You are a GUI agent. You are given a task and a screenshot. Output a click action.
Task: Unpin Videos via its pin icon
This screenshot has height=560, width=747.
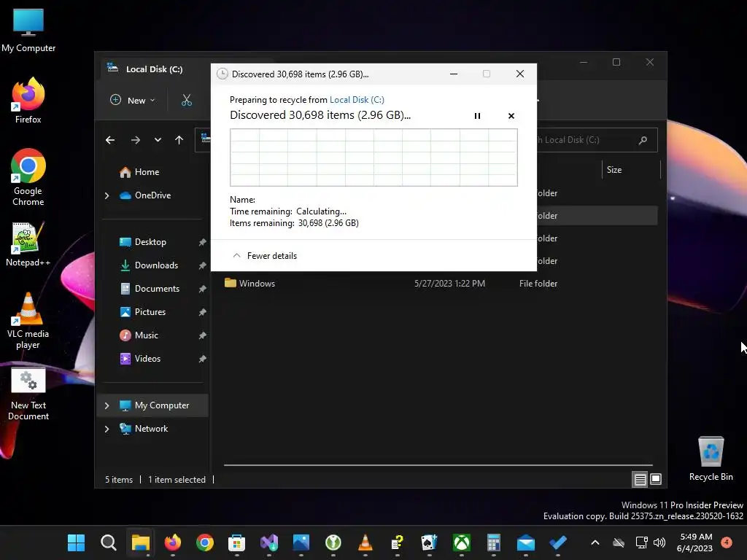[203, 359]
